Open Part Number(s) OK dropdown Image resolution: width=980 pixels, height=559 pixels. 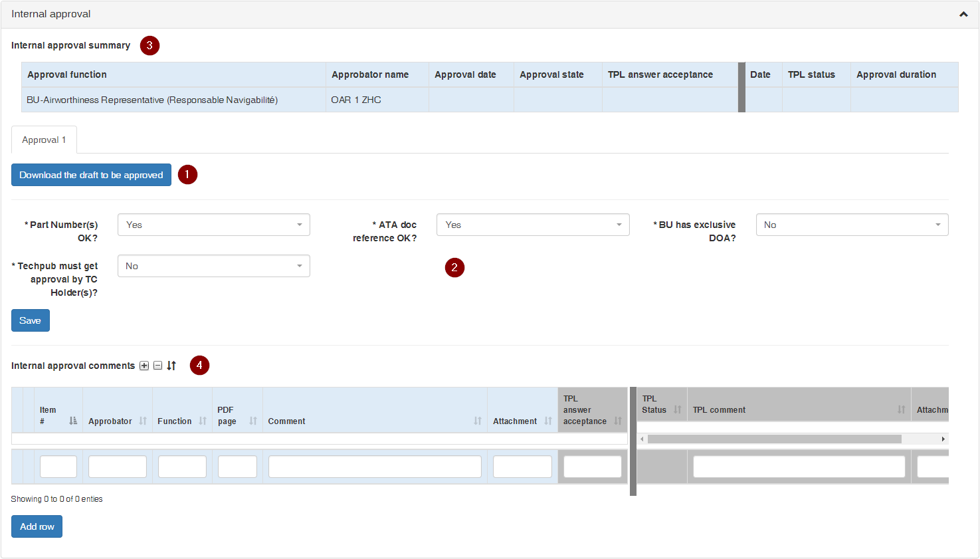tap(214, 225)
